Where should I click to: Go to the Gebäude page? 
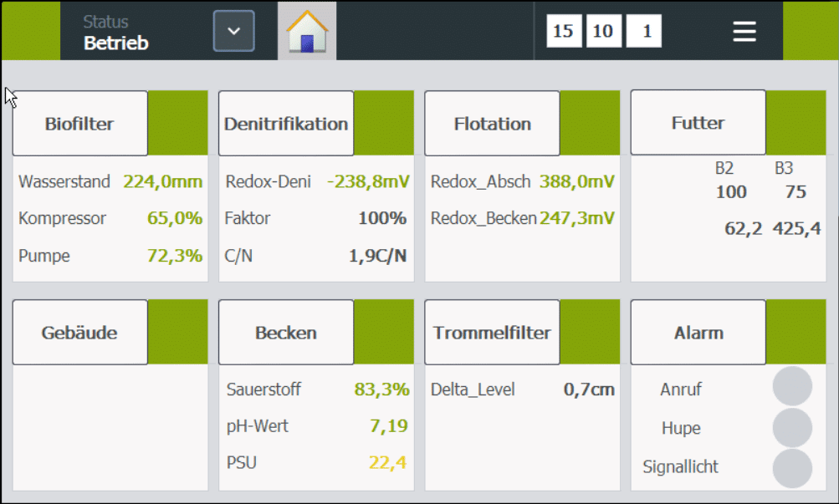point(80,333)
